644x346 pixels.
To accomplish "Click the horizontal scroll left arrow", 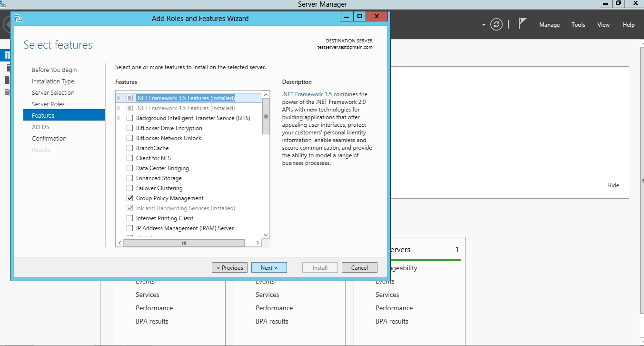I will (x=119, y=243).
